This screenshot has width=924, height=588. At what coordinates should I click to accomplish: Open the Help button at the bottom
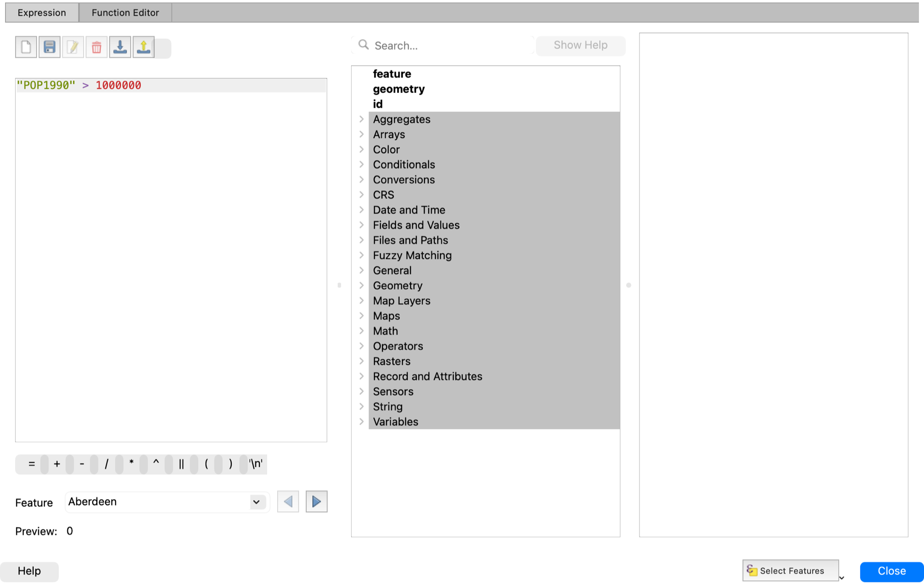[29, 571]
